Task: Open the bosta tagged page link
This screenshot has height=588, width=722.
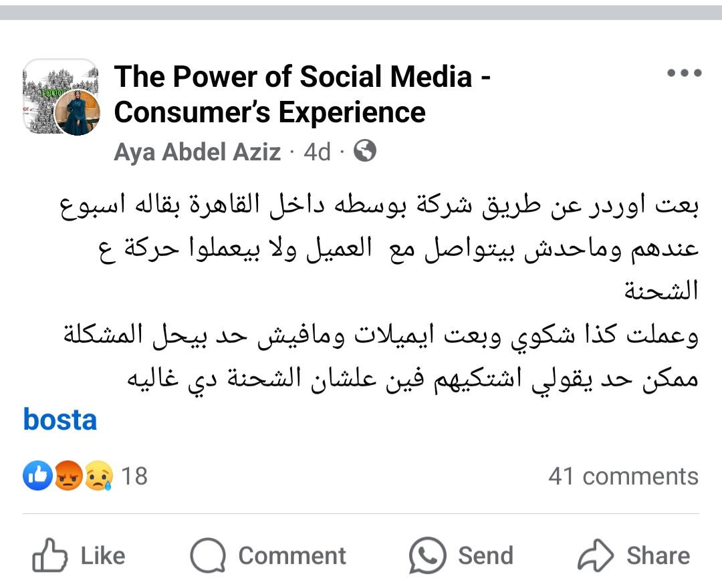Action: pyautogui.click(x=60, y=420)
